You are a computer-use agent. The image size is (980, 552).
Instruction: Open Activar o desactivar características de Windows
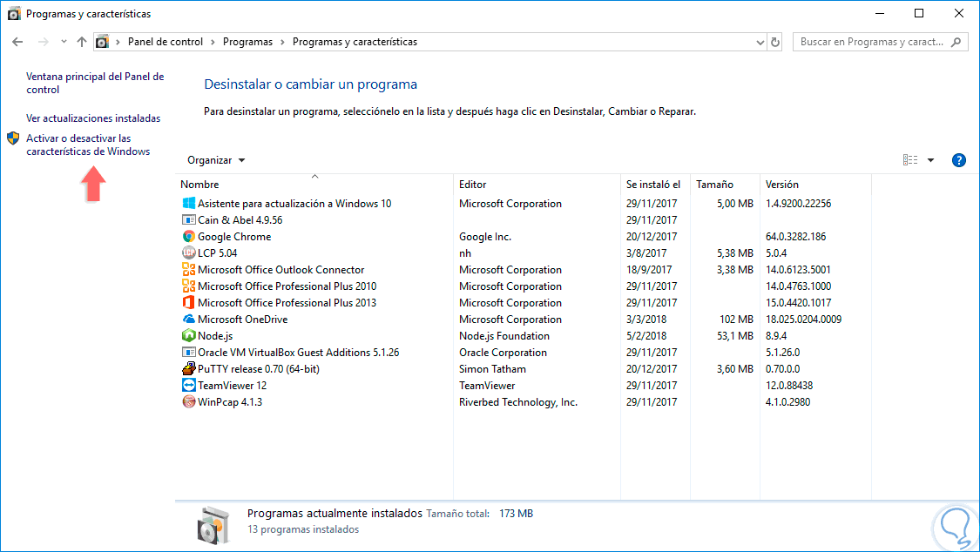(x=88, y=145)
